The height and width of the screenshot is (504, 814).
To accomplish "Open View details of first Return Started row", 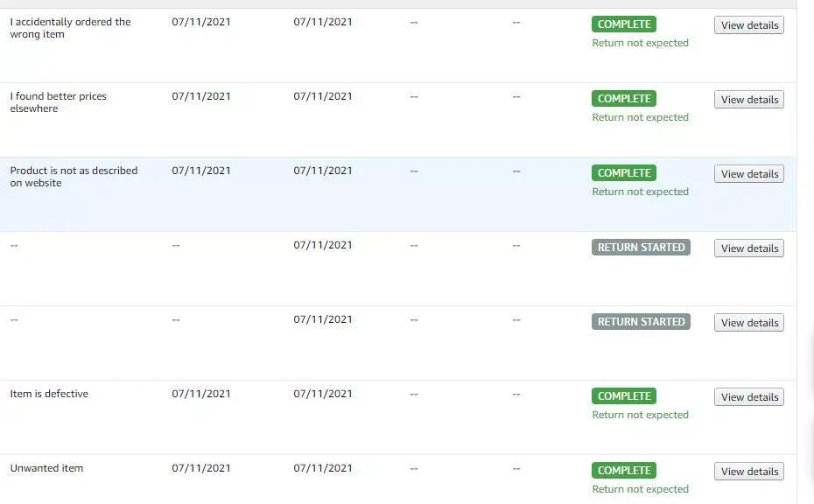I will click(749, 248).
